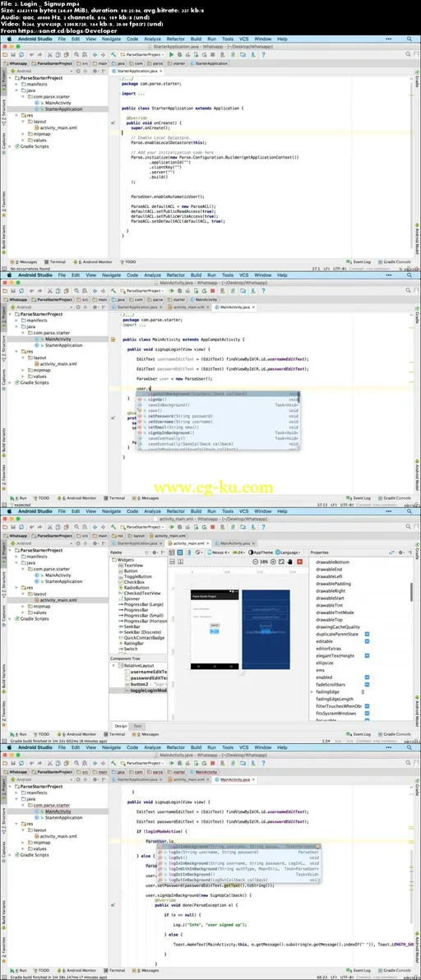
Task: Toggle the editable property checkbox
Action: [368, 640]
